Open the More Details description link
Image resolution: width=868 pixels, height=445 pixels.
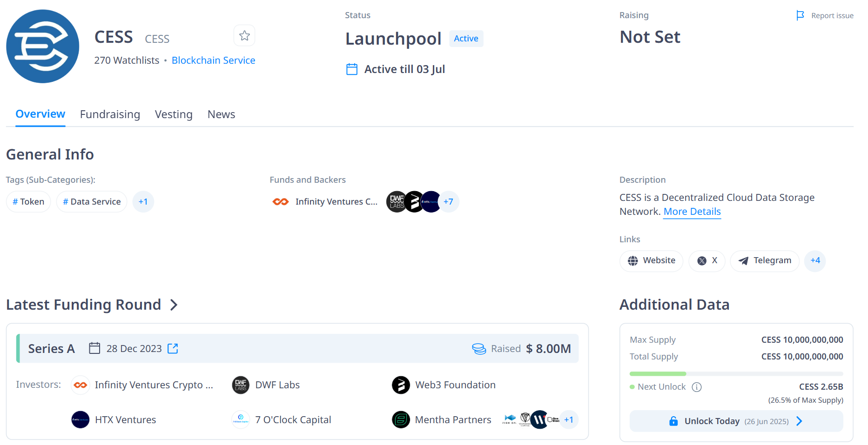(692, 212)
